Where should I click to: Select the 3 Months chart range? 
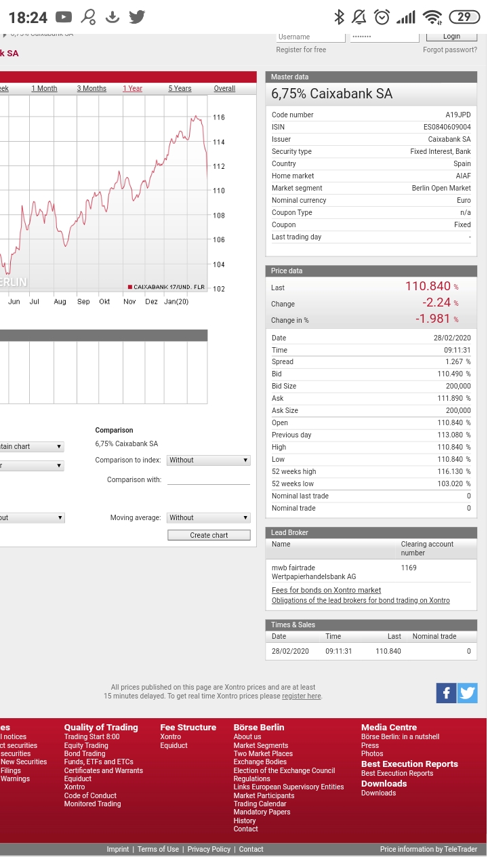[x=91, y=88]
